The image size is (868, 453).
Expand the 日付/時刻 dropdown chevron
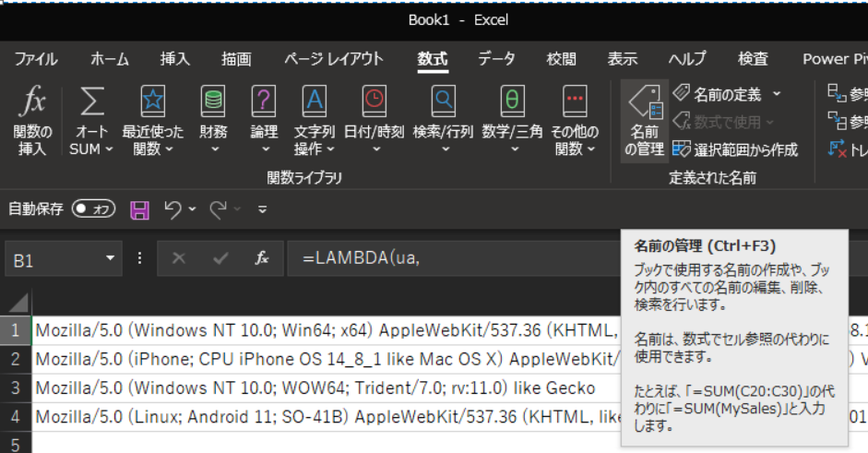376,149
